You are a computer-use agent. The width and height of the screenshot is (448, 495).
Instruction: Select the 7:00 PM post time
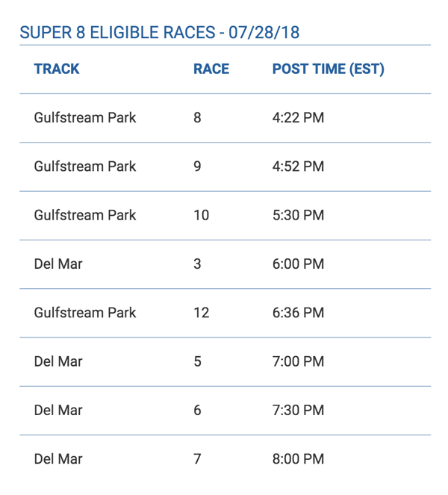[x=298, y=361]
